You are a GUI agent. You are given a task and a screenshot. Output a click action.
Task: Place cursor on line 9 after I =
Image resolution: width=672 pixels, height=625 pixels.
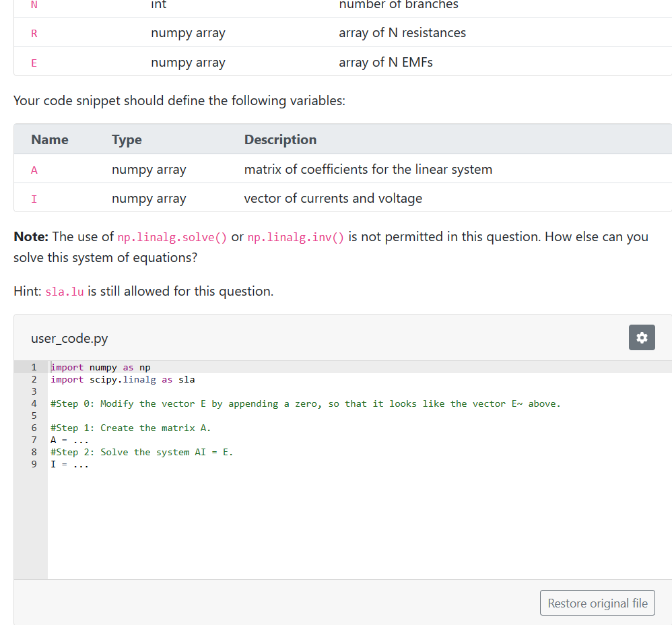click(90, 464)
